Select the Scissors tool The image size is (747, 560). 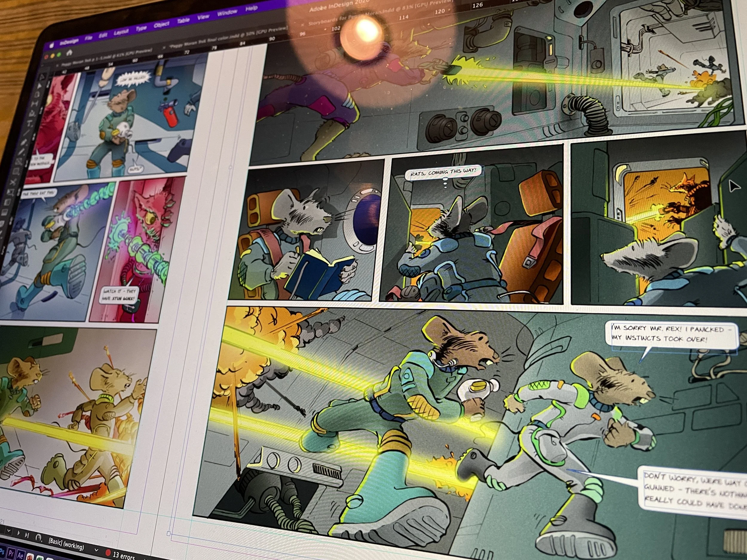pyautogui.click(x=13, y=182)
